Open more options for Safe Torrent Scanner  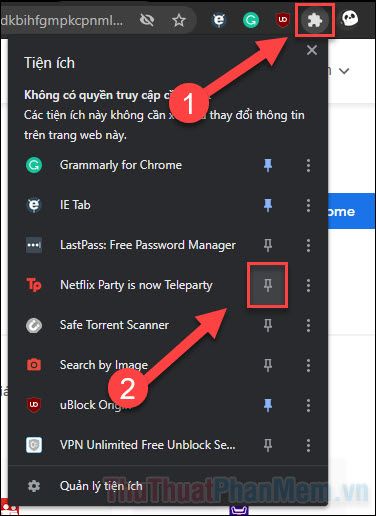click(x=308, y=325)
